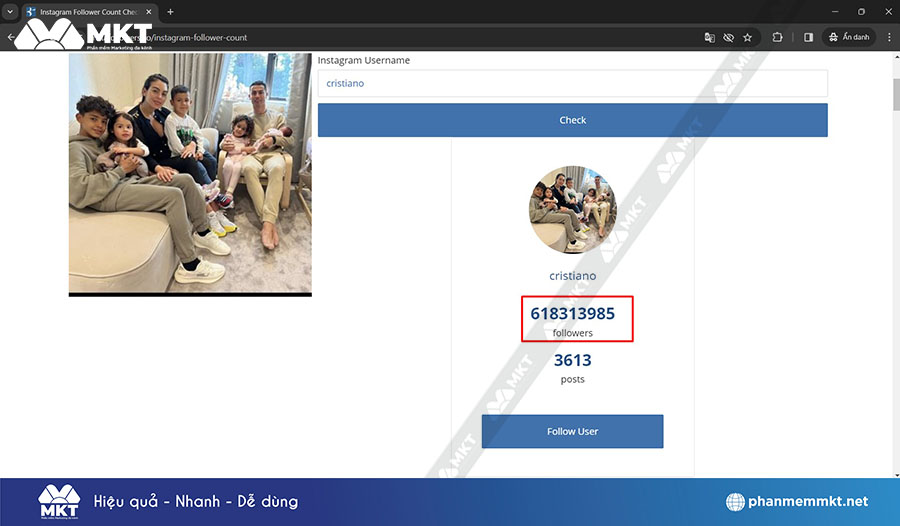900x526 pixels.
Task: Click the round cristiano profile picture
Action: click(572, 210)
